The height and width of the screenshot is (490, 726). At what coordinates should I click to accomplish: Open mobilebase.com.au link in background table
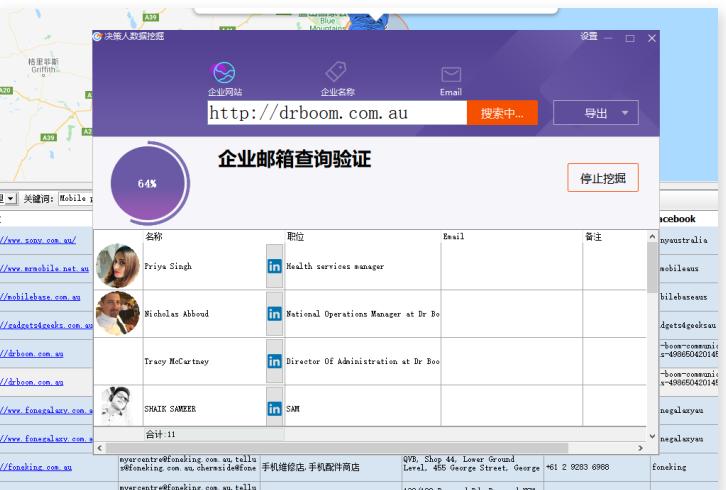40,297
